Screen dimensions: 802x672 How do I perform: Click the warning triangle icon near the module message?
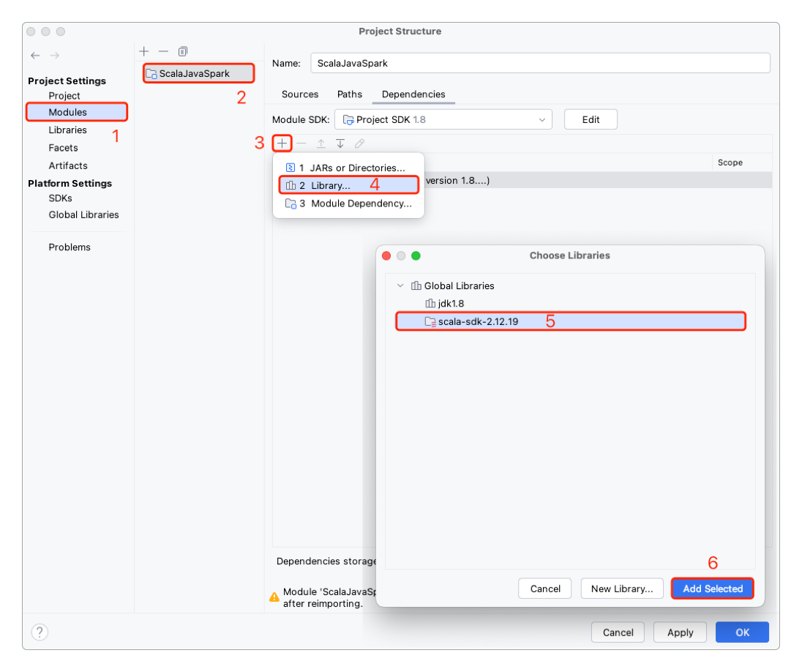(274, 597)
